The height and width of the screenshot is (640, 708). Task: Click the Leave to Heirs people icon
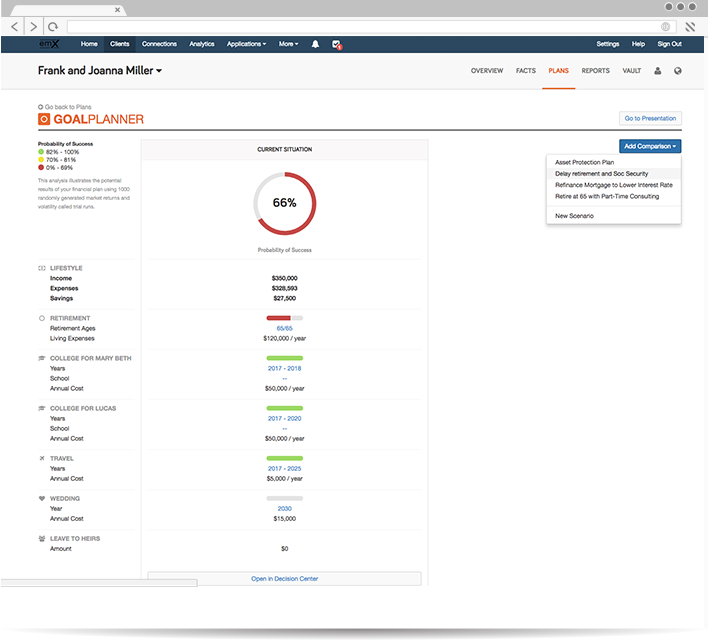coord(42,539)
